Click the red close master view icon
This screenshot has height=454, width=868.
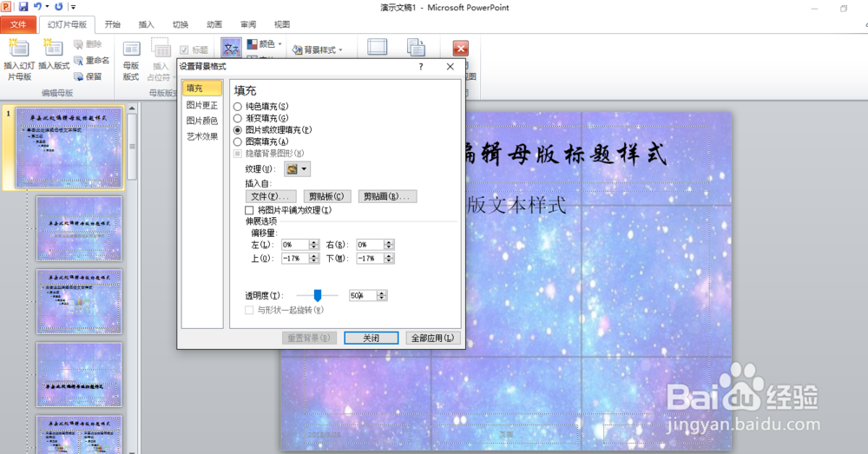tap(461, 48)
